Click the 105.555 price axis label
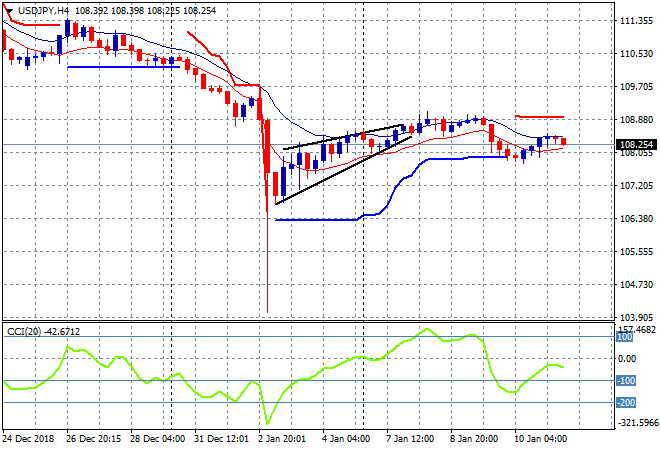Viewport: 660px width, 450px height. [637, 252]
